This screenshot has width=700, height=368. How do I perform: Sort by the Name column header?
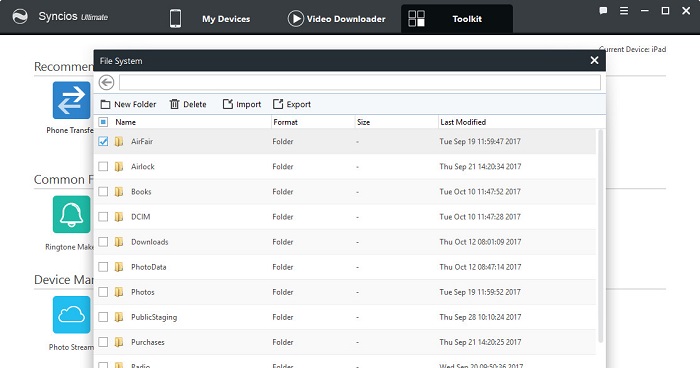coord(125,122)
